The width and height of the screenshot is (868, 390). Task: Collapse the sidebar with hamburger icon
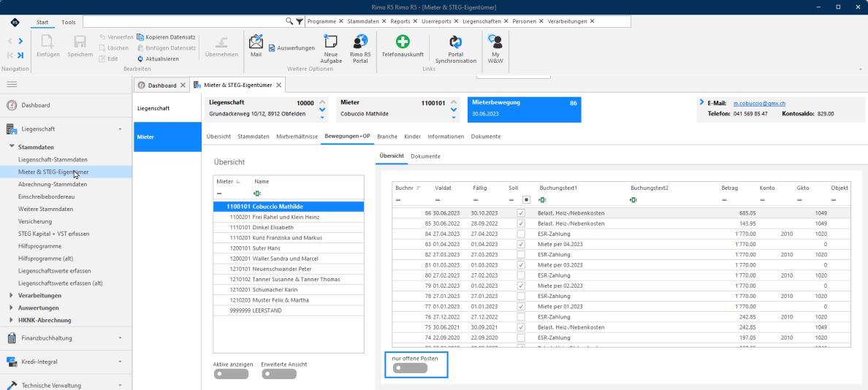[12, 84]
